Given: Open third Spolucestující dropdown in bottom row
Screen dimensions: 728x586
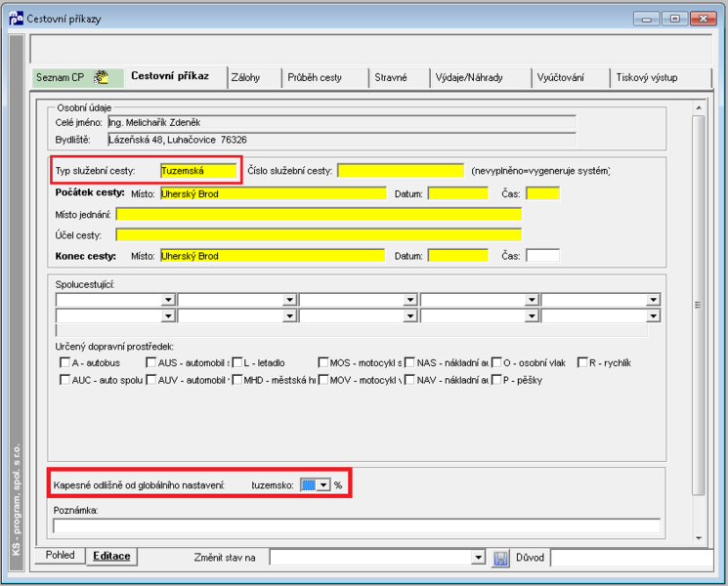Looking at the screenshot, I should click(x=410, y=316).
